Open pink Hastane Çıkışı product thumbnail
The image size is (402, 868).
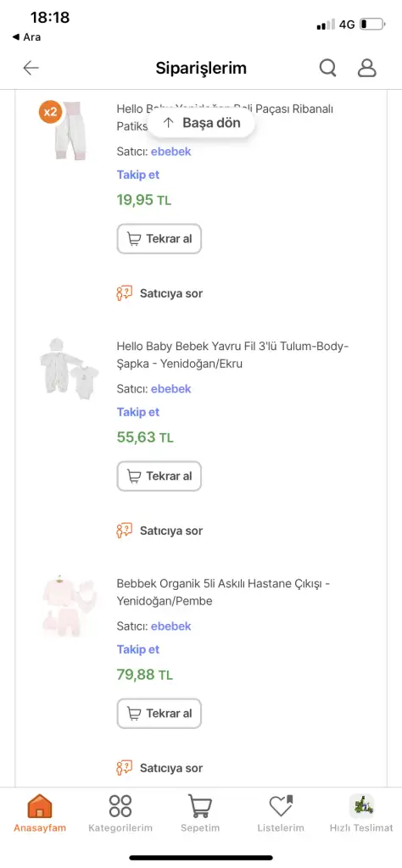coord(70,605)
